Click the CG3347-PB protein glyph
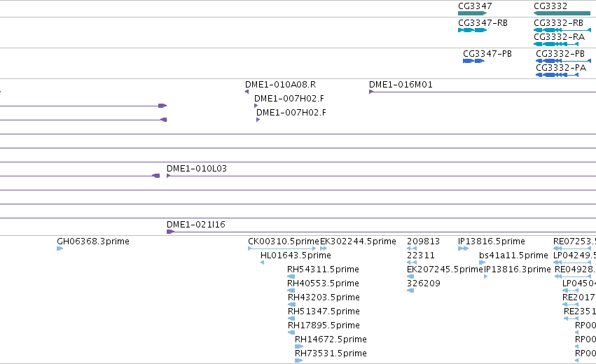Image resolution: width=596 pixels, height=364 pixels. (x=473, y=61)
